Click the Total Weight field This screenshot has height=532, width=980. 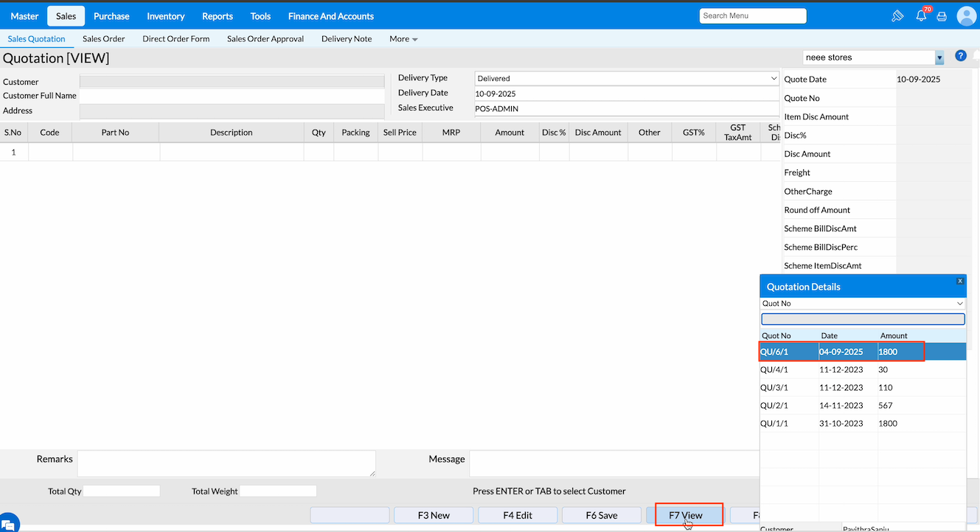[278, 491]
